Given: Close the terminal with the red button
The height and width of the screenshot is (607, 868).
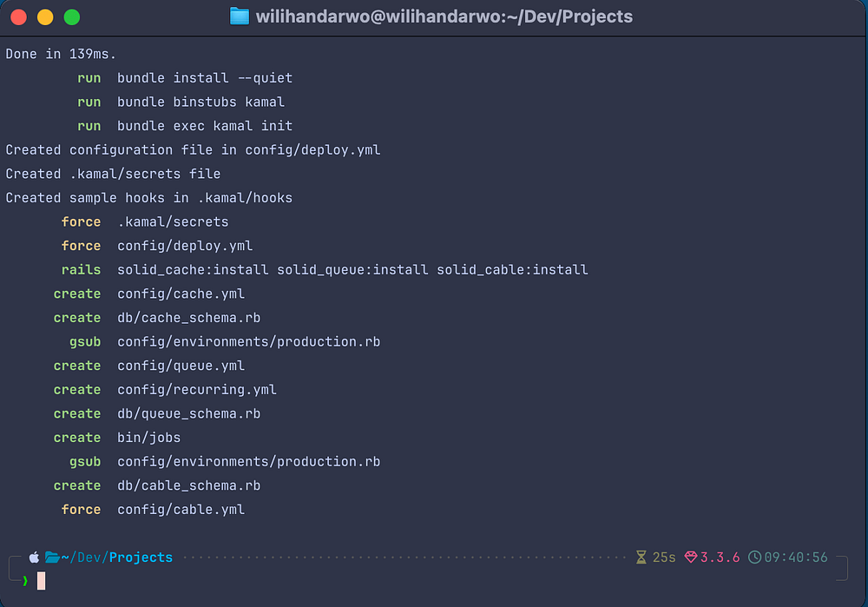Looking at the screenshot, I should pyautogui.click(x=19, y=17).
